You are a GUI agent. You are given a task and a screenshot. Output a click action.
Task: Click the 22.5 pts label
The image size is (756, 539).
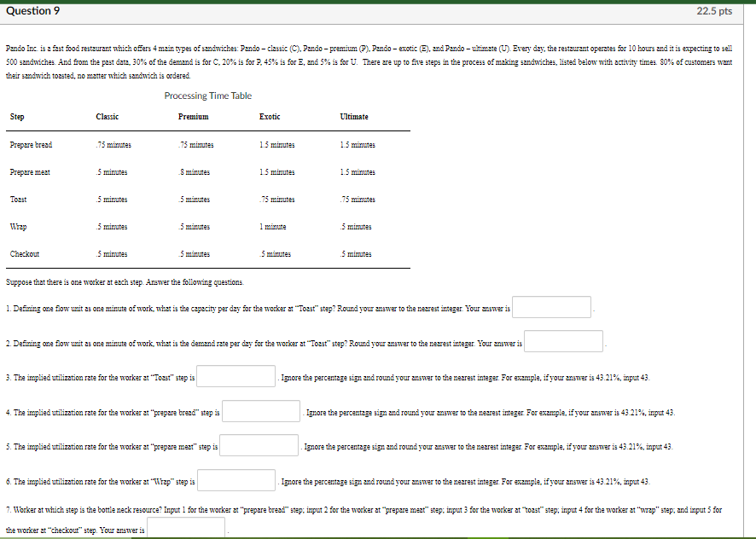714,11
